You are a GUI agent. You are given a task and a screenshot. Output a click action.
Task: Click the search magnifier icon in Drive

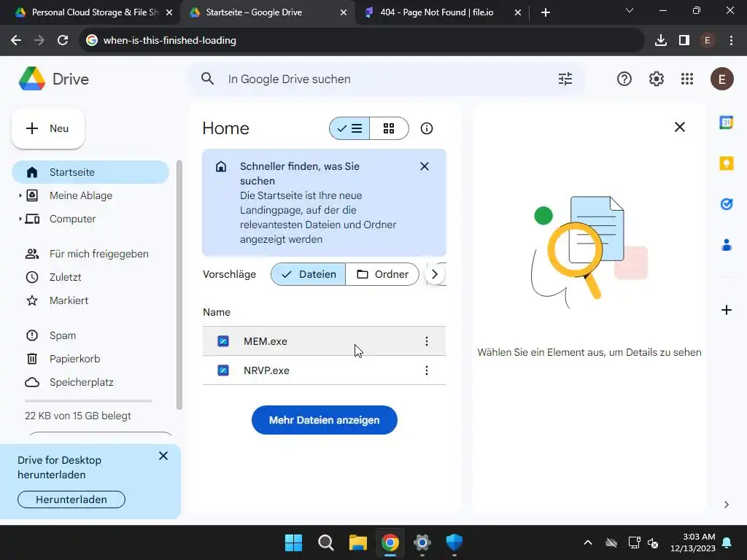coord(207,79)
